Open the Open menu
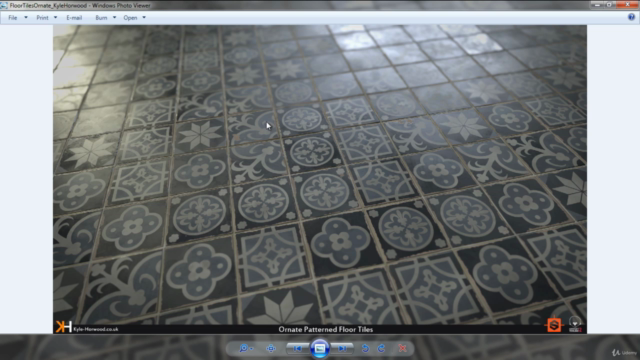 click(130, 18)
